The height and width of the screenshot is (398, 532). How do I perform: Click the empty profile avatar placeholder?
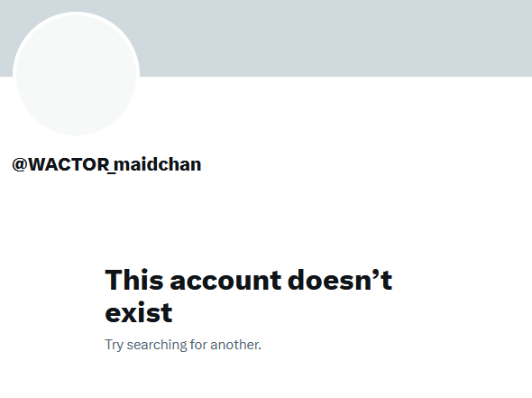point(77,74)
